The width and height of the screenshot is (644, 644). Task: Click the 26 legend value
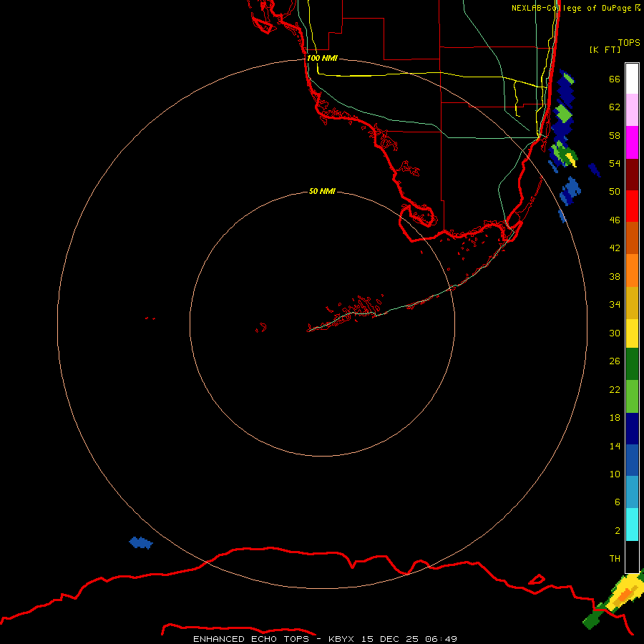pyautogui.click(x=615, y=361)
